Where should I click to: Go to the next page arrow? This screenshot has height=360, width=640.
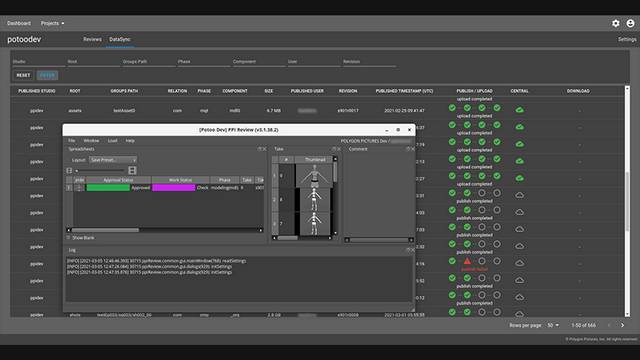(622, 325)
